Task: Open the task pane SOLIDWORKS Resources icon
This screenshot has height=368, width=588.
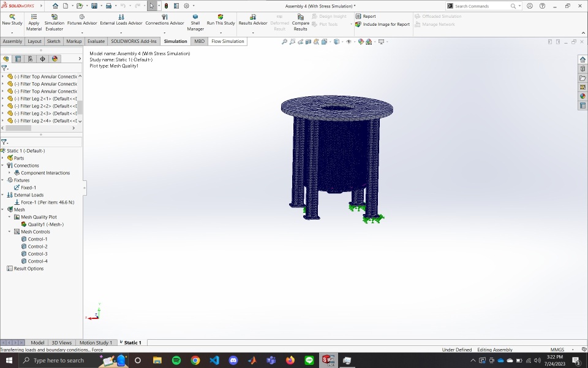Action: pyautogui.click(x=582, y=59)
